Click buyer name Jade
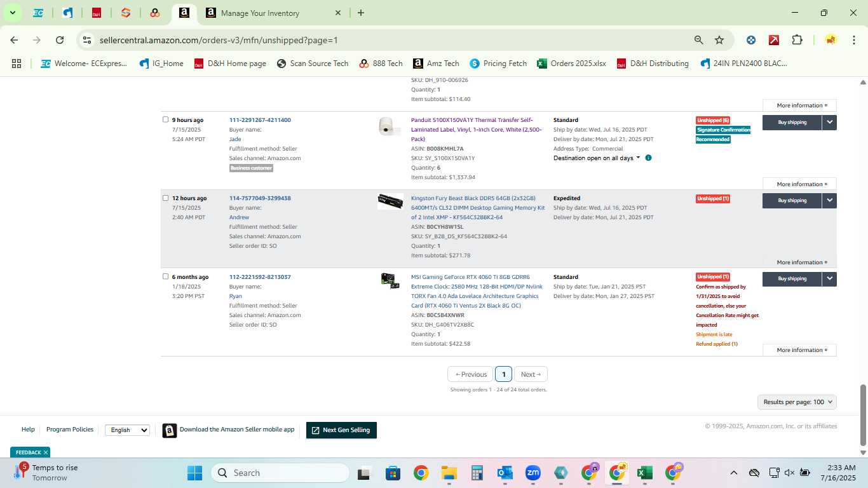 [x=235, y=139]
